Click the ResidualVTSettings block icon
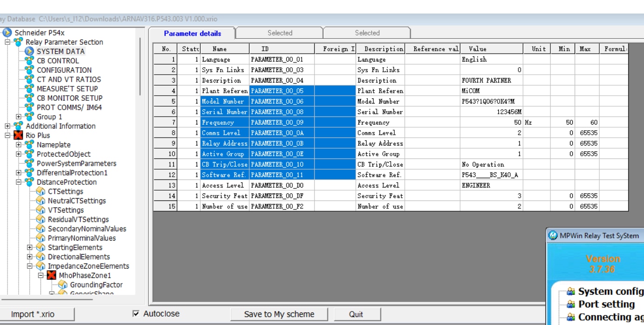644x325 pixels. (x=41, y=219)
